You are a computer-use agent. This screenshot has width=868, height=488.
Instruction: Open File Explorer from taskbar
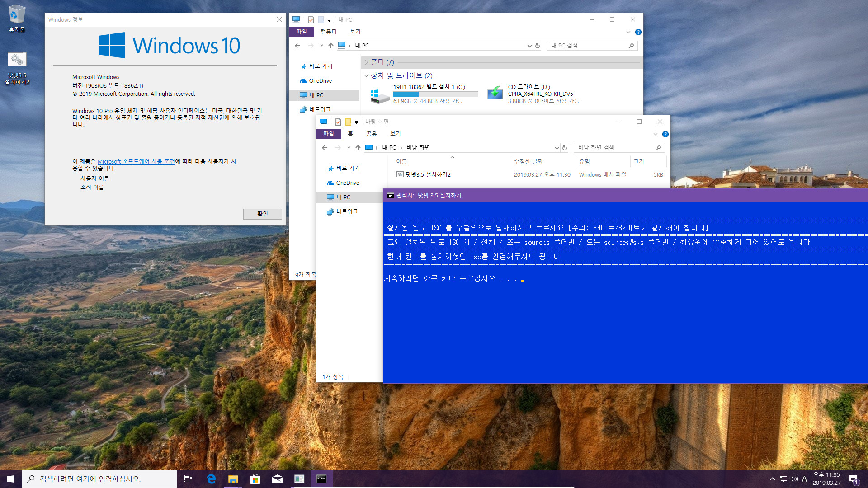pyautogui.click(x=233, y=479)
